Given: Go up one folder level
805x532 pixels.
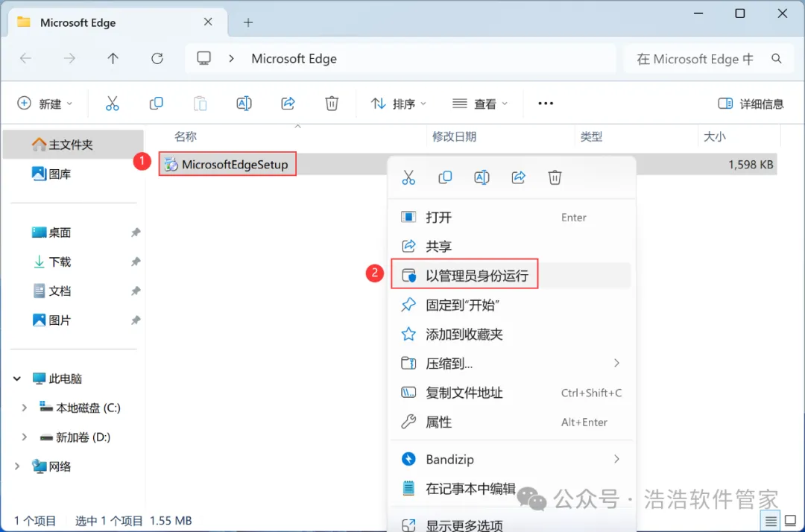Looking at the screenshot, I should (113, 58).
